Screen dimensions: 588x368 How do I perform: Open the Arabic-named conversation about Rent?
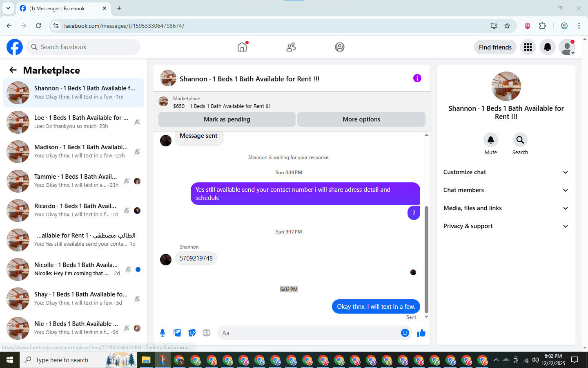tap(73, 240)
